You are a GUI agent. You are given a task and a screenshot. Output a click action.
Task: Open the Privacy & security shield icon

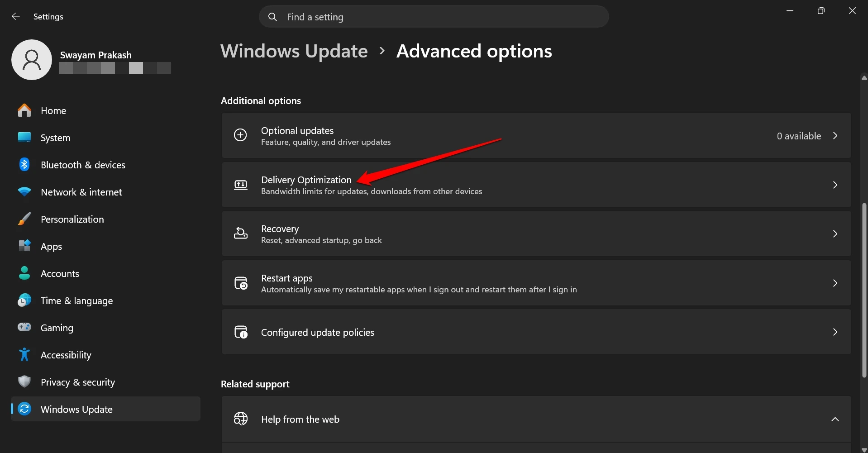pos(24,381)
